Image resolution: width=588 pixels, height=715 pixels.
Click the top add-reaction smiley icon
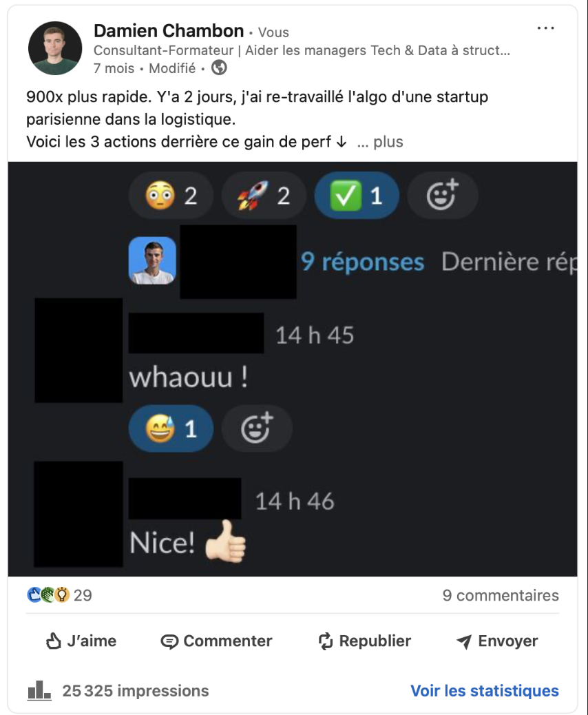tap(442, 196)
